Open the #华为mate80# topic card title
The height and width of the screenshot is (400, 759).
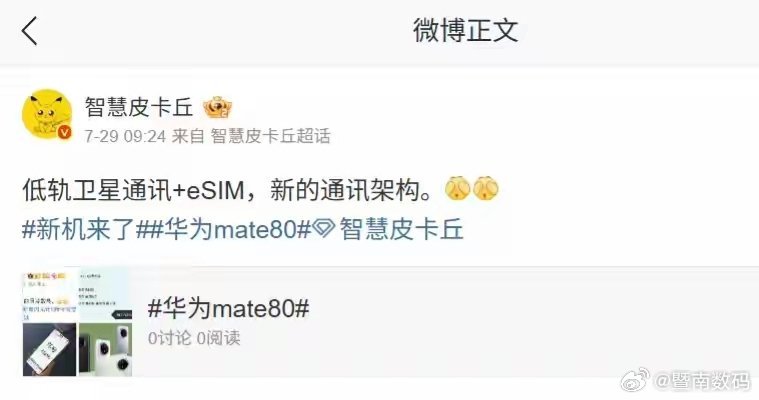click(228, 308)
